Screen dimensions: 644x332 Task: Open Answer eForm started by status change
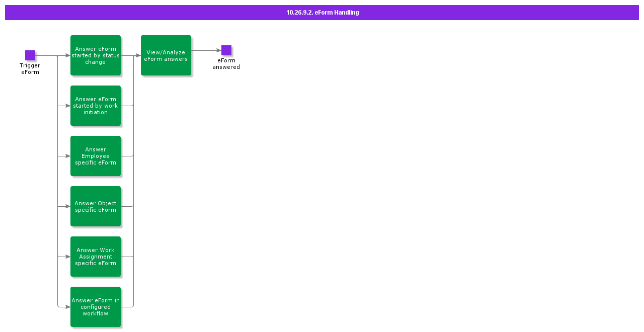pyautogui.click(x=96, y=55)
